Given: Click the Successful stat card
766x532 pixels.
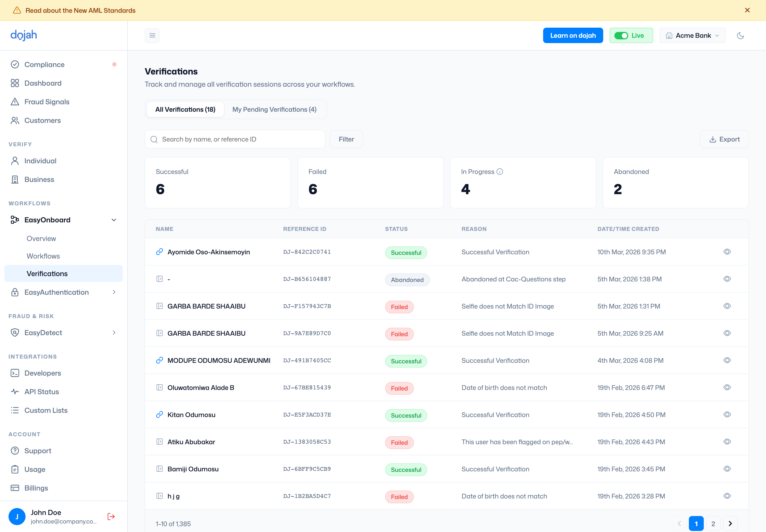Looking at the screenshot, I should click(x=218, y=183).
